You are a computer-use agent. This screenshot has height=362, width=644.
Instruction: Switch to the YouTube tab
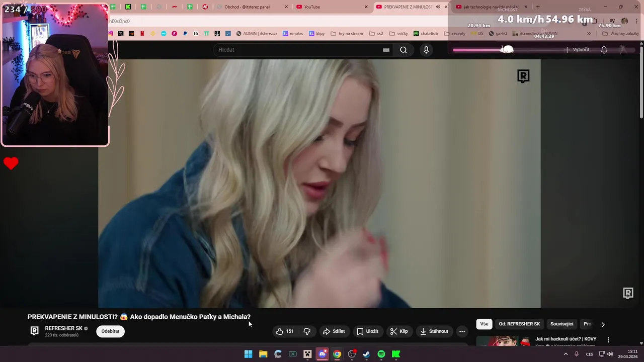pos(330,7)
